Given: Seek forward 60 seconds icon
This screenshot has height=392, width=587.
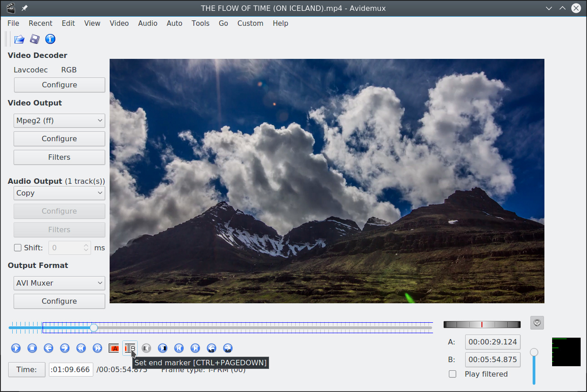Looking at the screenshot, I should (228, 348).
